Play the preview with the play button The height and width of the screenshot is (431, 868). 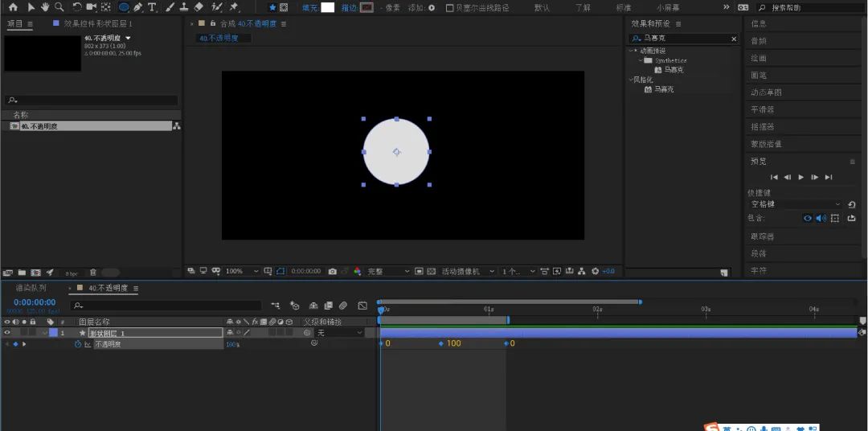click(x=801, y=177)
